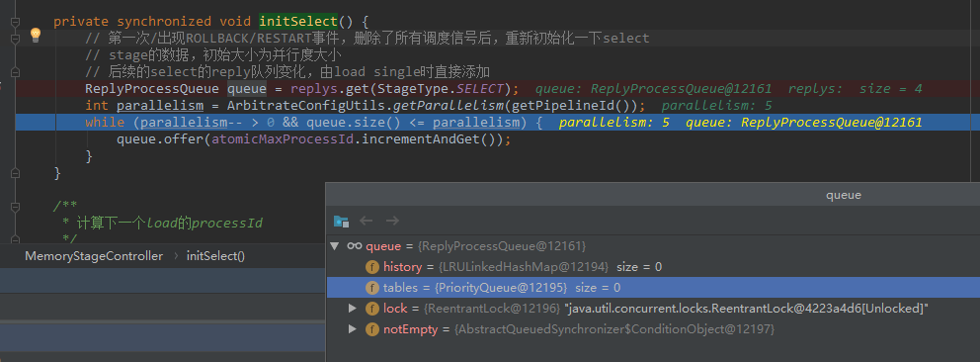Click the queue popup title

pos(843,195)
